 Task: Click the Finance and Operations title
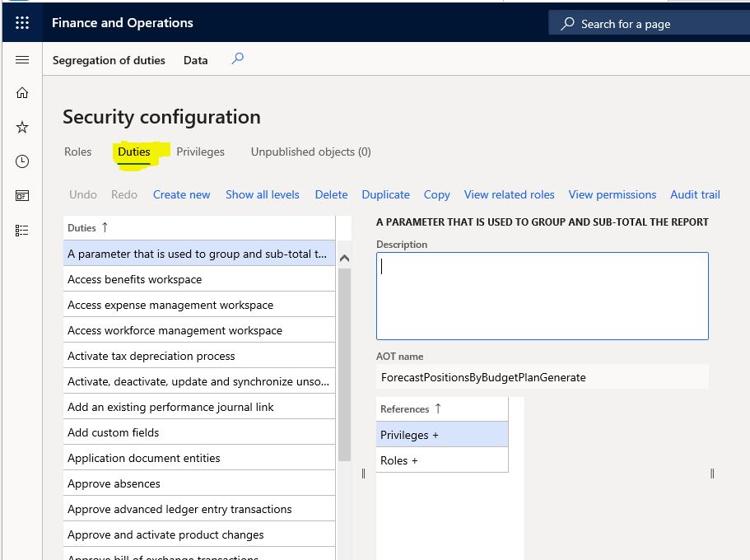123,22
